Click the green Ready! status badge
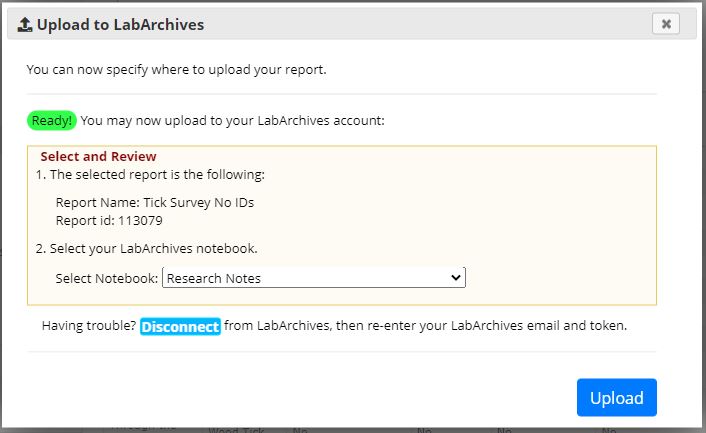This screenshot has width=706, height=433. [51, 120]
